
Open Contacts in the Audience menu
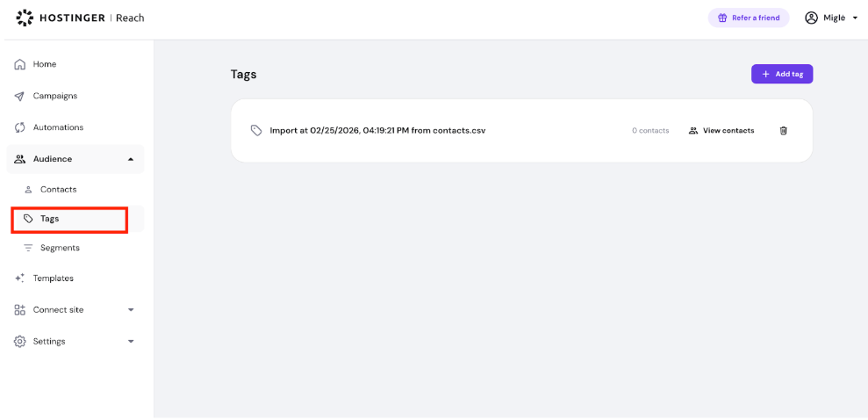(x=58, y=190)
